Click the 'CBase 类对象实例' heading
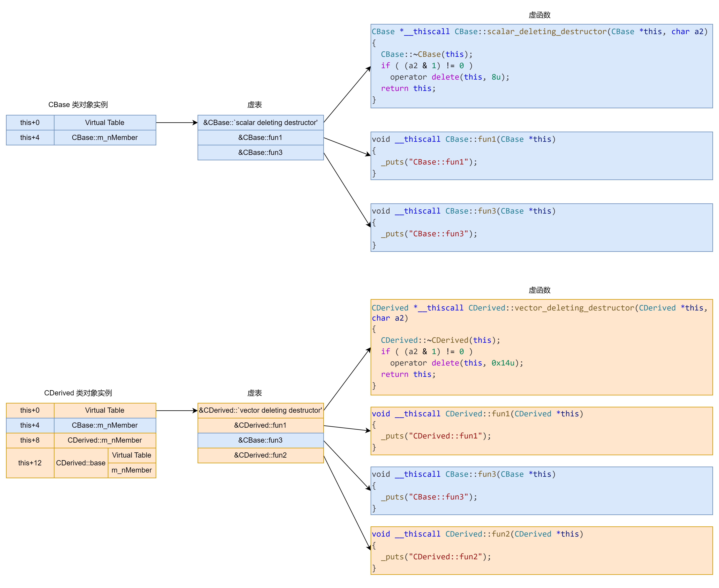The width and height of the screenshot is (719, 588). (78, 105)
